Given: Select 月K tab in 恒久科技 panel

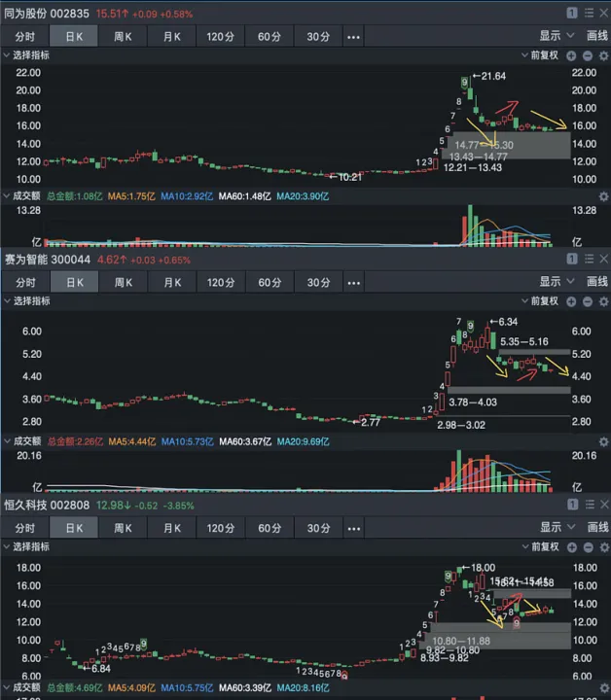Looking at the screenshot, I should tap(171, 528).
